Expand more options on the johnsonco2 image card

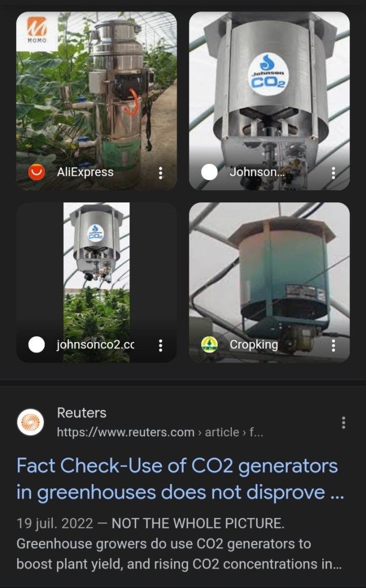[x=161, y=345]
